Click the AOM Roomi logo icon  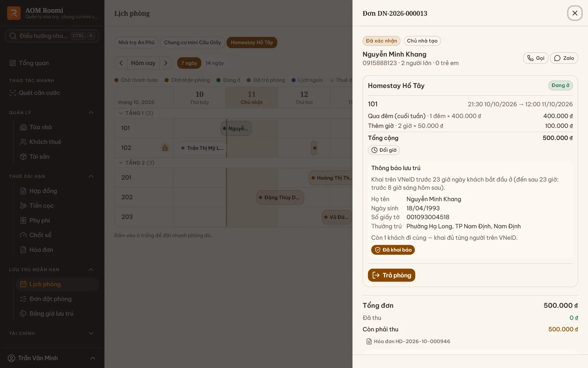click(14, 13)
